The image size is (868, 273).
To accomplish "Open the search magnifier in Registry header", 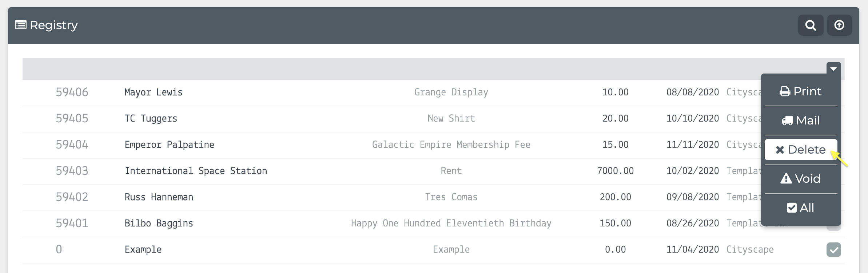I will point(811,25).
